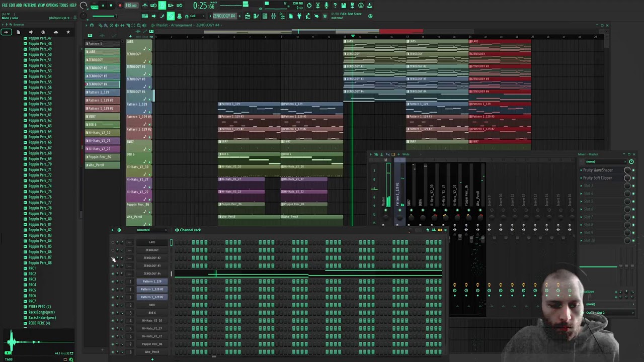Pause playback in the transport bar
The height and width of the screenshot is (362, 644).
[103, 6]
